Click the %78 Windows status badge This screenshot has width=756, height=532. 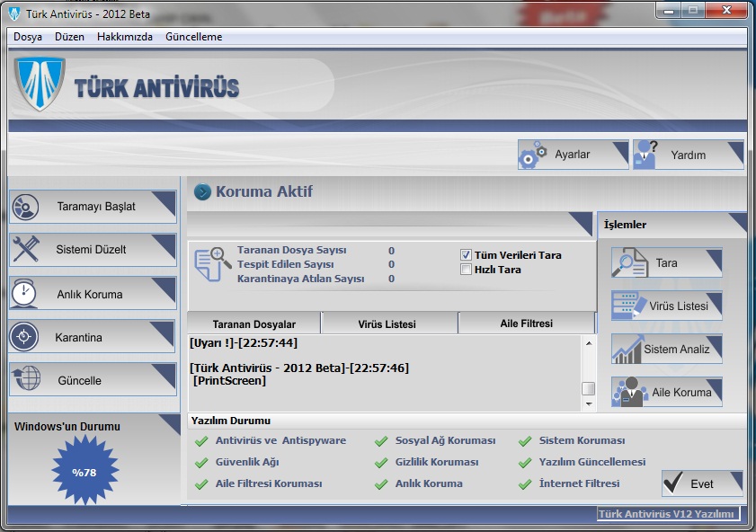tap(84, 472)
